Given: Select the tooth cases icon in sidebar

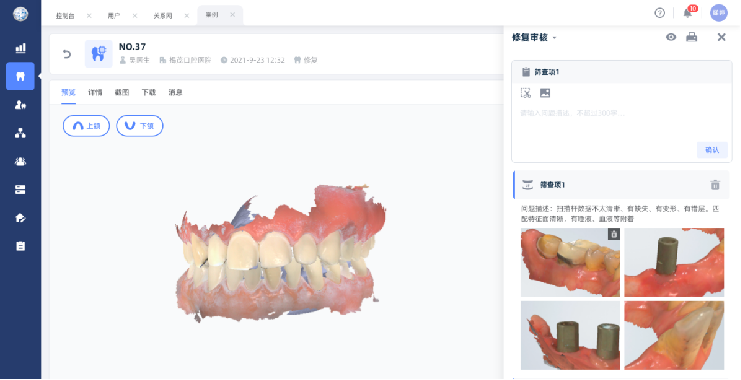Looking at the screenshot, I should (20, 76).
